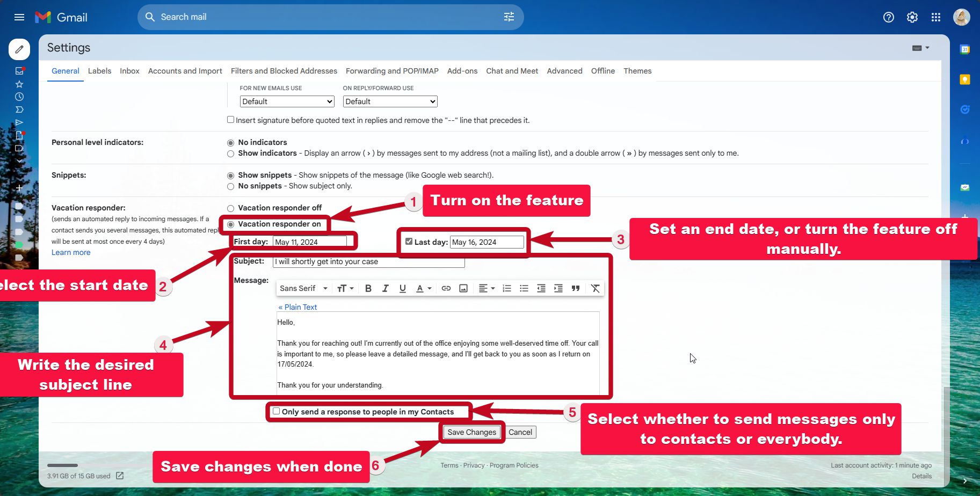
Task: Open input tools keyboard dropdown
Action: click(920, 48)
